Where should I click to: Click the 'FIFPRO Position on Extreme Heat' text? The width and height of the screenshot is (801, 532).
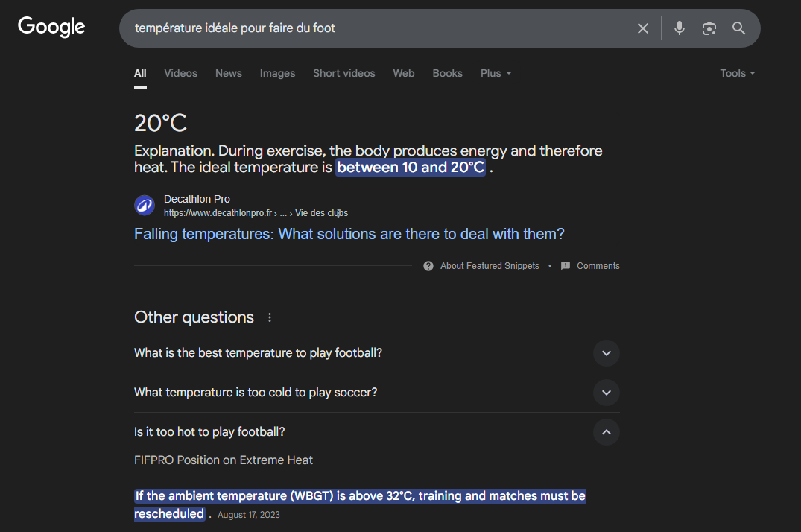[224, 460]
